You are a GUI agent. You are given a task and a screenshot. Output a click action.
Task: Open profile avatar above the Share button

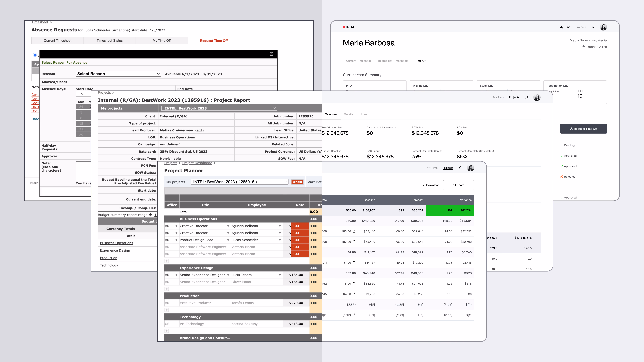pos(471,168)
